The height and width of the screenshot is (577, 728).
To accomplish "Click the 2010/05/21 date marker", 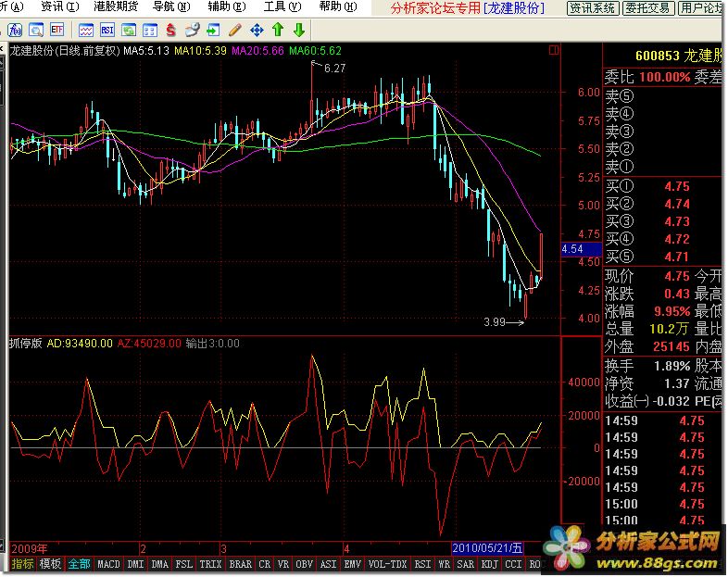I will tap(487, 548).
